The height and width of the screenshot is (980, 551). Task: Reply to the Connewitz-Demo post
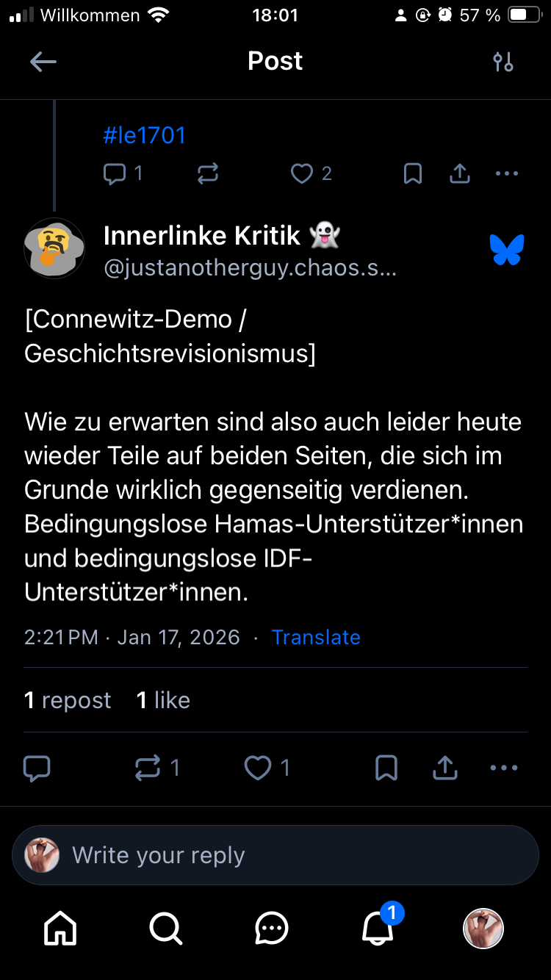point(37,768)
